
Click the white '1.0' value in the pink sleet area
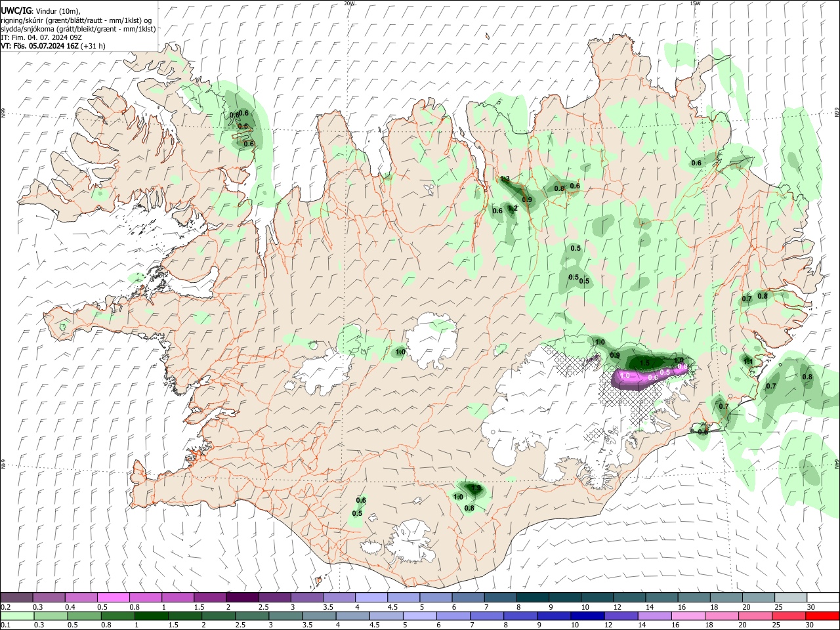(x=625, y=376)
